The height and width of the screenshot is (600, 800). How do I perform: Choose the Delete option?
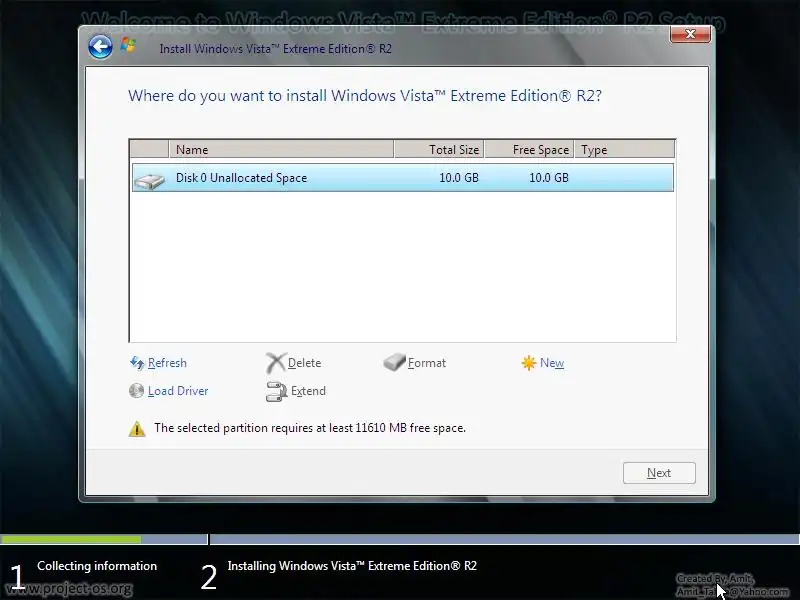(305, 363)
